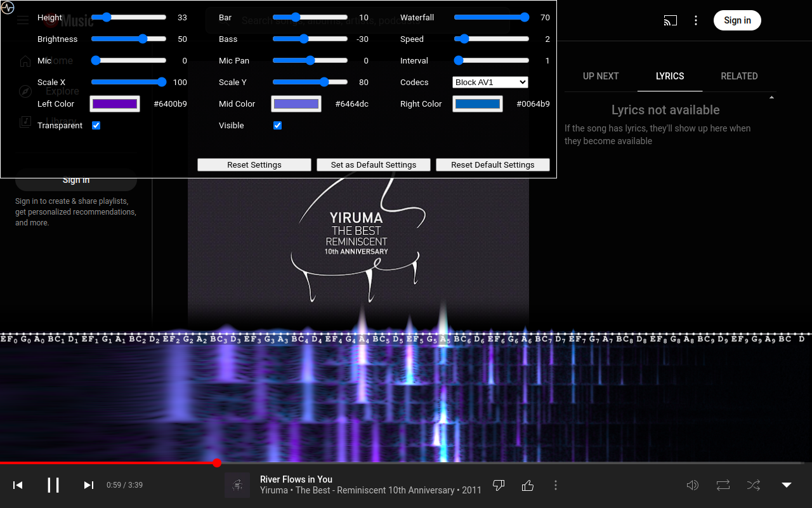Click the Scale Y slider

point(310,83)
